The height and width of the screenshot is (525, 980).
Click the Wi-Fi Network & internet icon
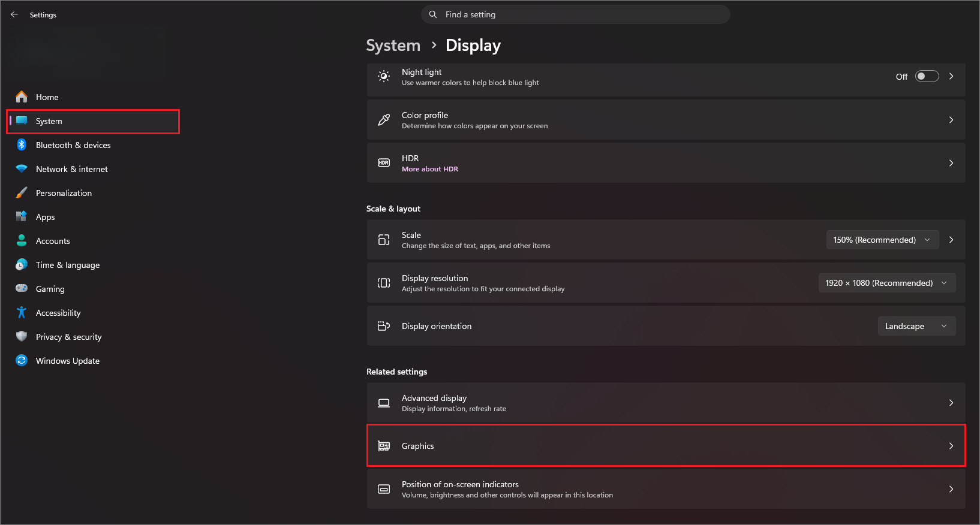click(x=22, y=168)
